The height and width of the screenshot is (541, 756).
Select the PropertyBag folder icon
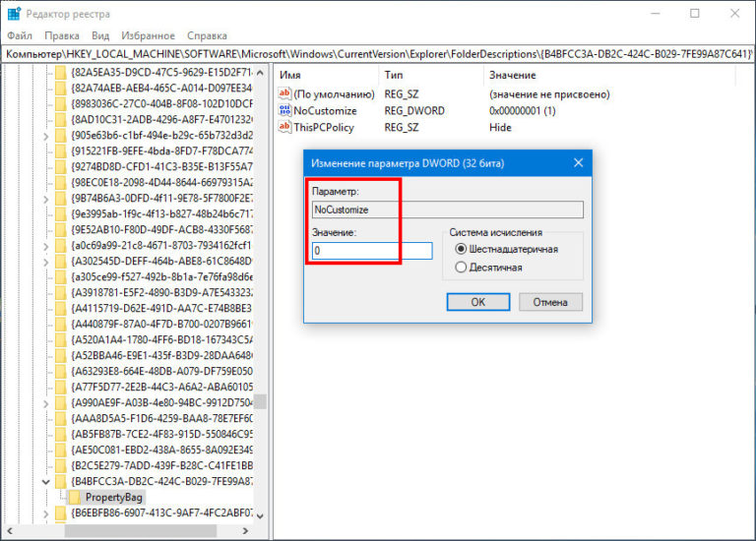click(x=74, y=497)
